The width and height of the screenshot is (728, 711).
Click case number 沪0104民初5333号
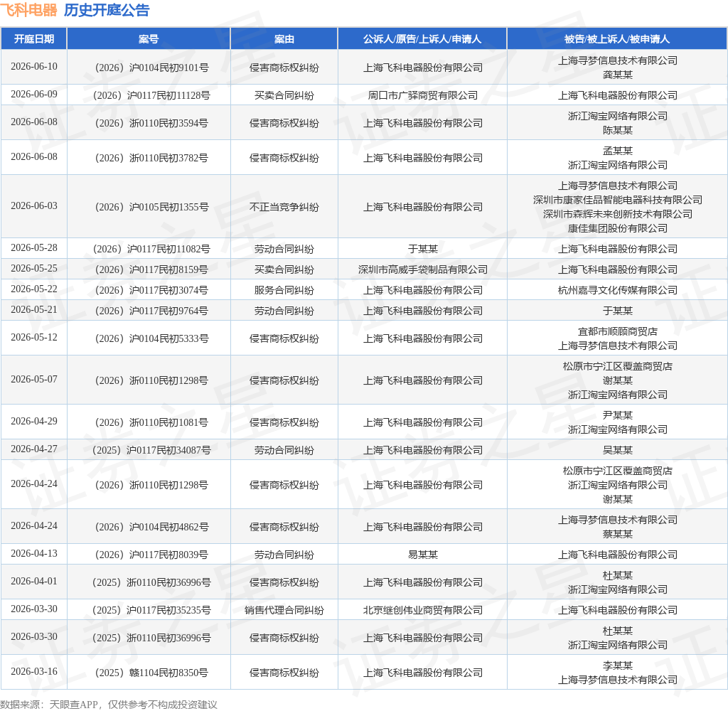pyautogui.click(x=152, y=339)
